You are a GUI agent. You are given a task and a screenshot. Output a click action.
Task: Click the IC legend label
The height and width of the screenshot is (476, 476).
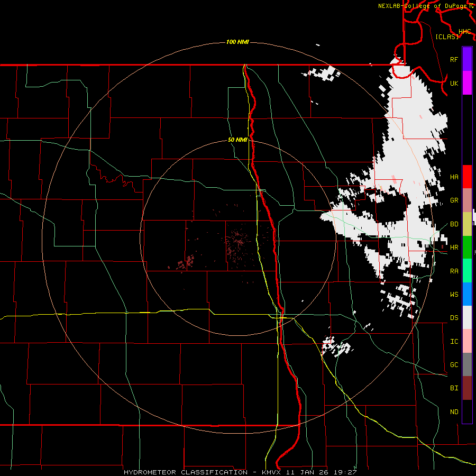pyautogui.click(x=454, y=342)
